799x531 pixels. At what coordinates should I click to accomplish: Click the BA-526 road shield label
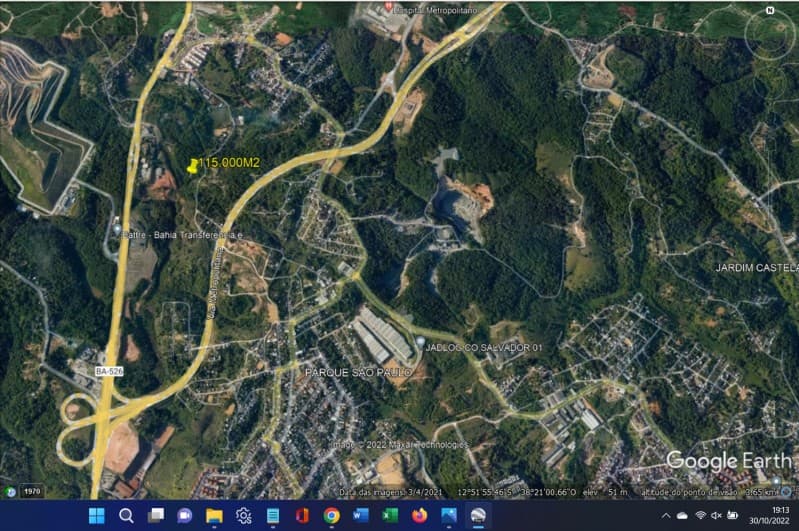click(109, 371)
